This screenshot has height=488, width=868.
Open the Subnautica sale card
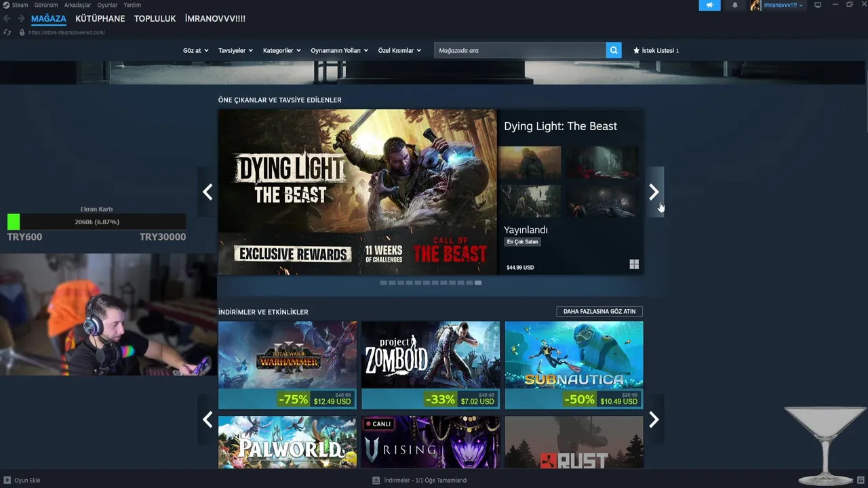pyautogui.click(x=574, y=365)
